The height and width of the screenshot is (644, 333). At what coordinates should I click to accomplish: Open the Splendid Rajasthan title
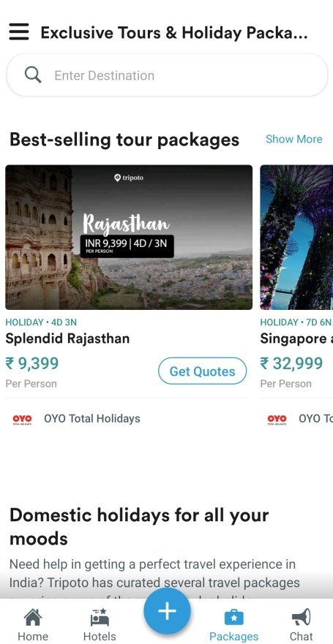click(67, 338)
